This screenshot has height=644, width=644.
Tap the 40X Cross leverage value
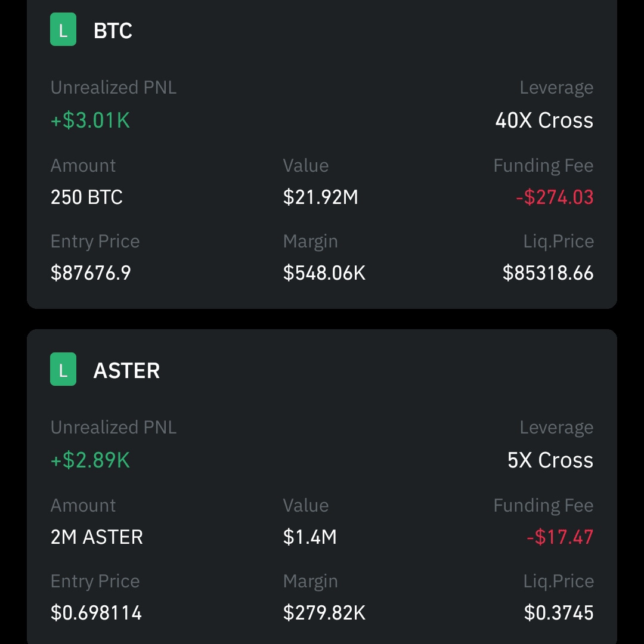point(544,120)
